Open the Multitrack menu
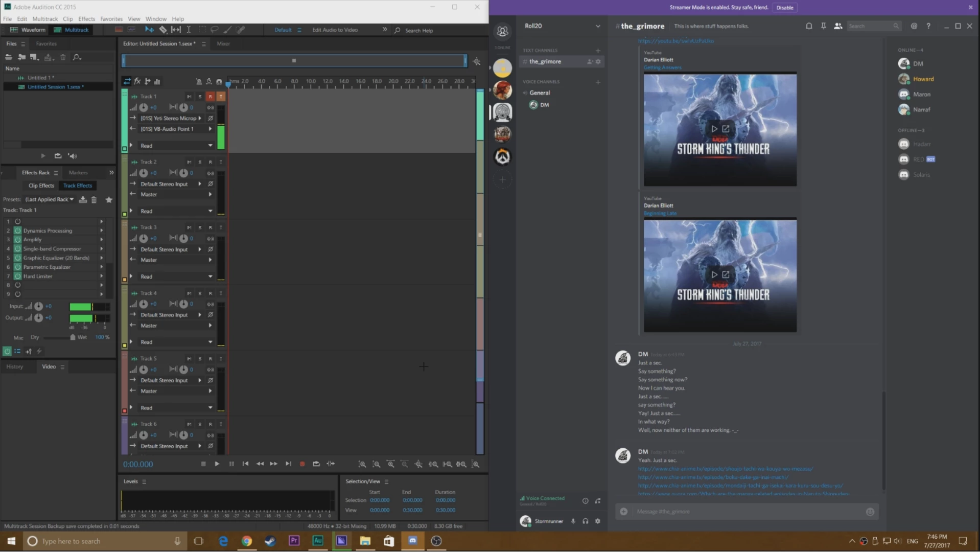The height and width of the screenshot is (552, 980). (x=45, y=19)
